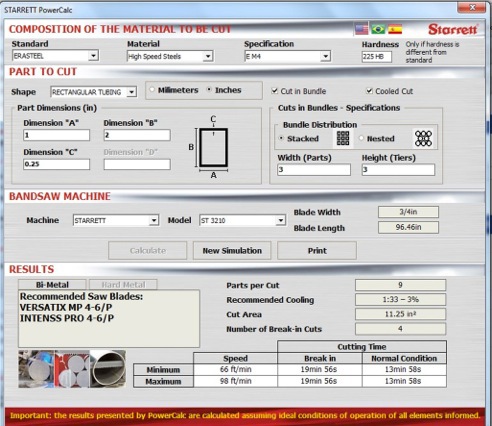Click VERSATIX MP 4-6/P blade recommendation
This screenshot has height=426, width=492.
tap(66, 307)
